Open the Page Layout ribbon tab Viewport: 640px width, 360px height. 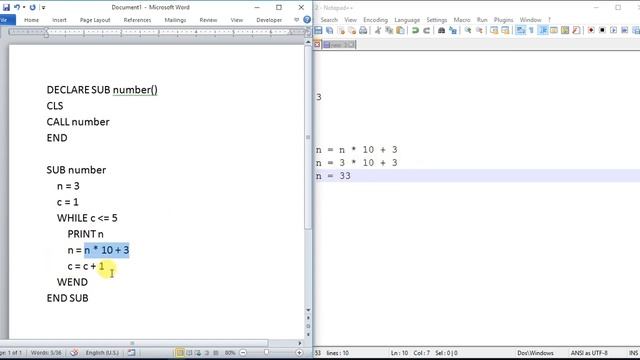(x=95, y=20)
